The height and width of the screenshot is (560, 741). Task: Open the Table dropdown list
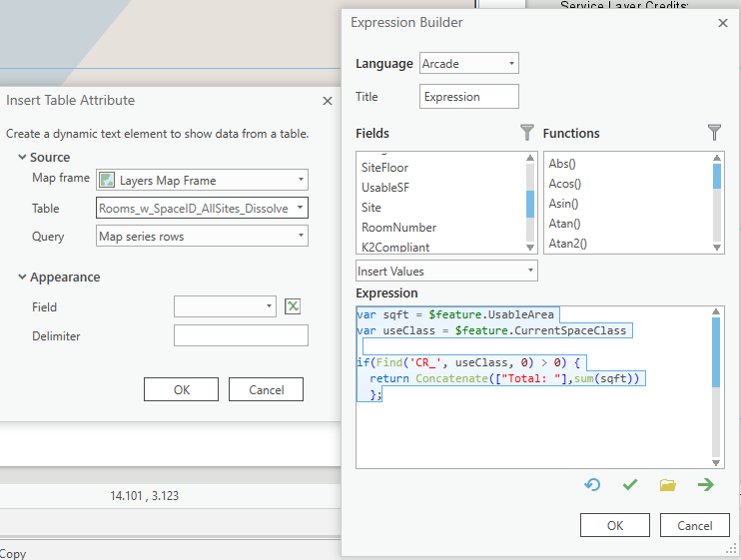(202, 208)
